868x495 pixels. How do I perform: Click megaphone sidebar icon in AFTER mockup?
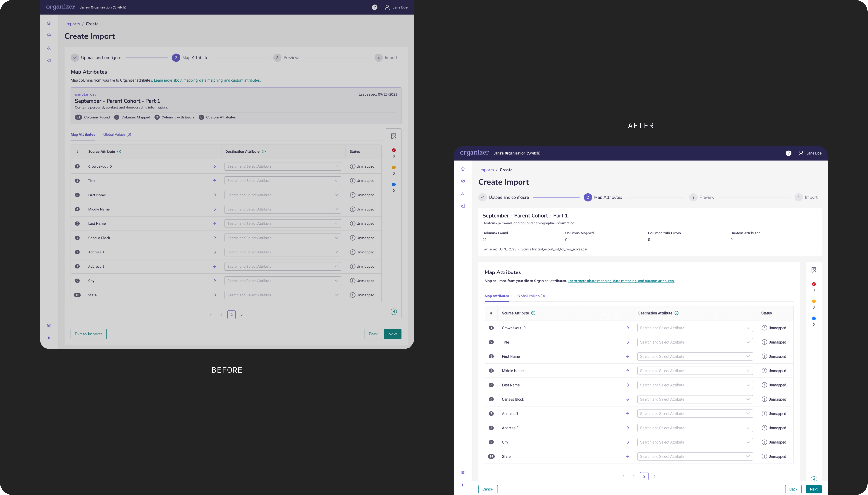(463, 206)
